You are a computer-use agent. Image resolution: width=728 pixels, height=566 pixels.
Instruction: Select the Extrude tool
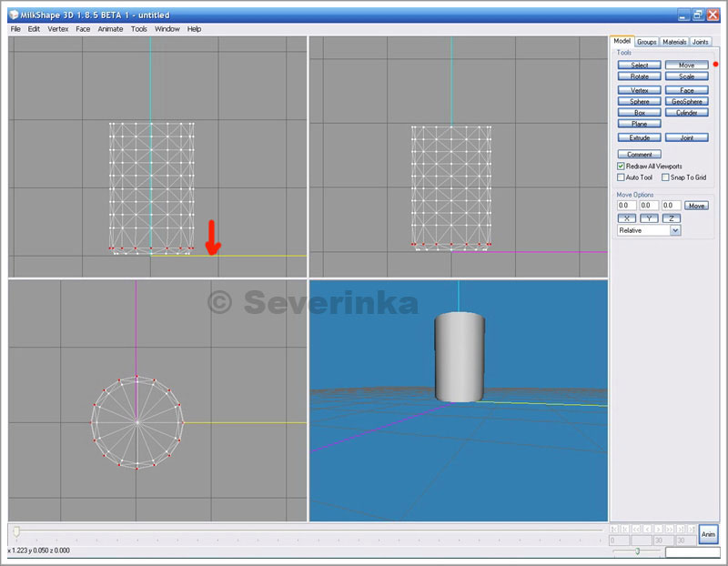coord(639,137)
